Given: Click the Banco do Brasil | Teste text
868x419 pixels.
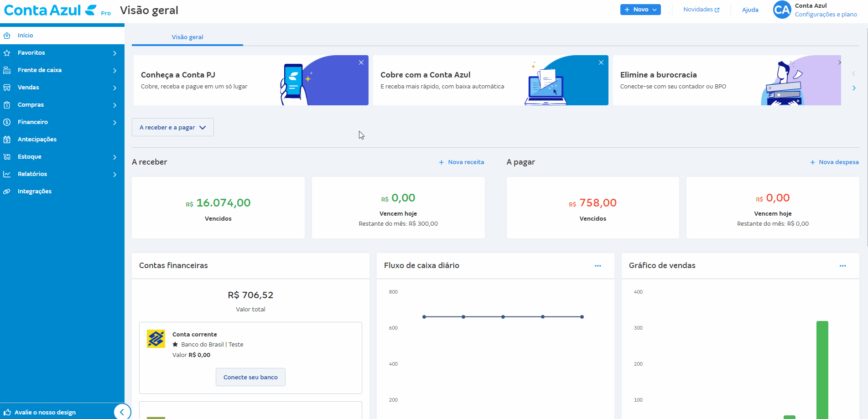Looking at the screenshot, I should [212, 345].
